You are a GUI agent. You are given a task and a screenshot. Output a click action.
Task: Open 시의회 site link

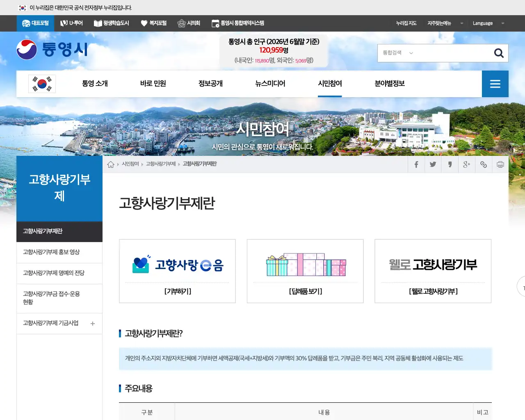click(x=189, y=23)
